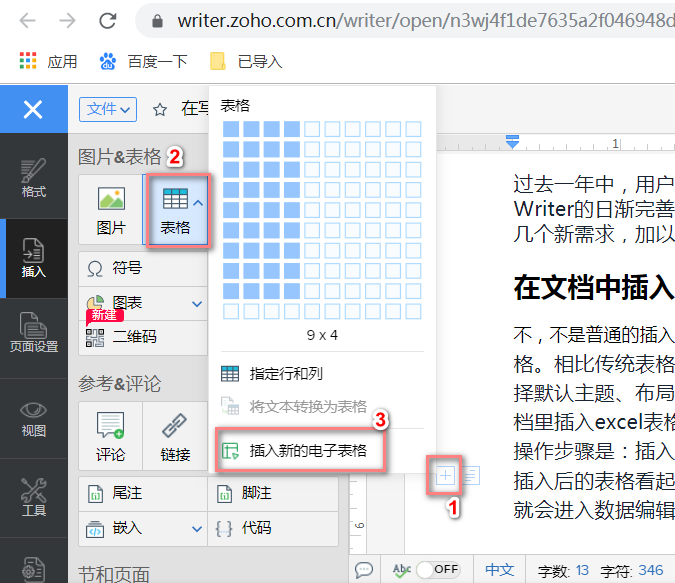The width and height of the screenshot is (675, 583).
Task: Collapse the 表格 dropdown chevron
Action: (x=198, y=202)
